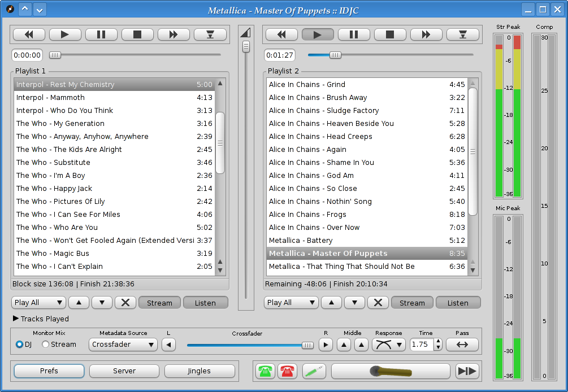The width and height of the screenshot is (568, 392).
Task: Click fast-forward on the left player
Action: (174, 34)
